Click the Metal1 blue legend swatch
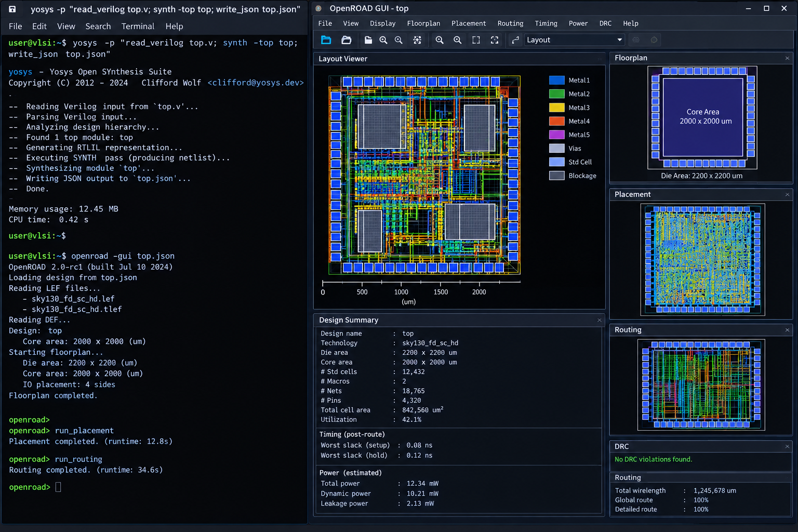The height and width of the screenshot is (532, 798). click(x=557, y=80)
